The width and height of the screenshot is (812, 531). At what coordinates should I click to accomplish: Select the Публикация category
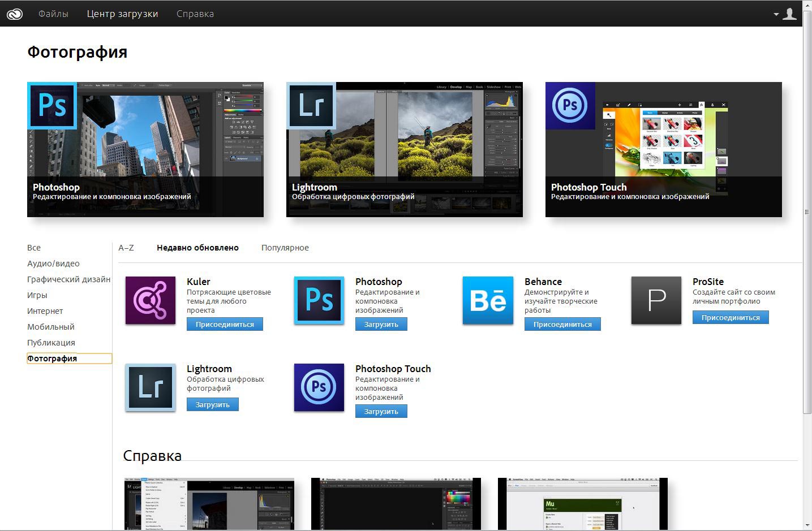51,343
